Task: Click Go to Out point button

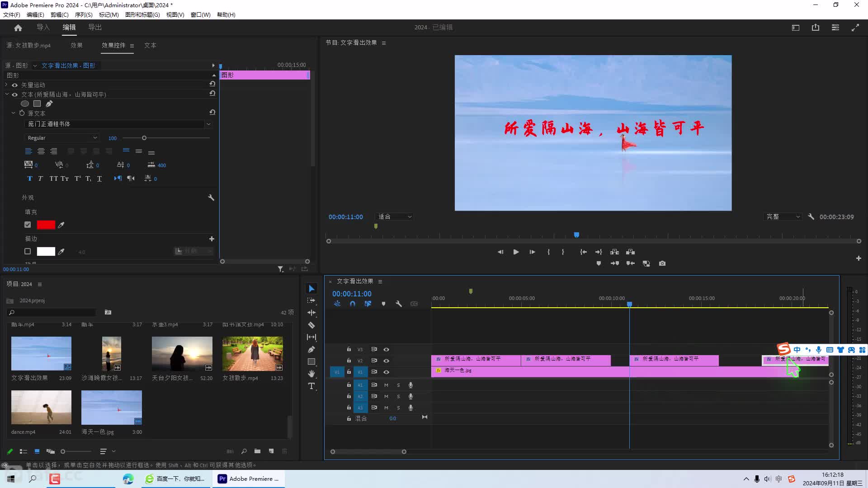Action: [x=599, y=252]
